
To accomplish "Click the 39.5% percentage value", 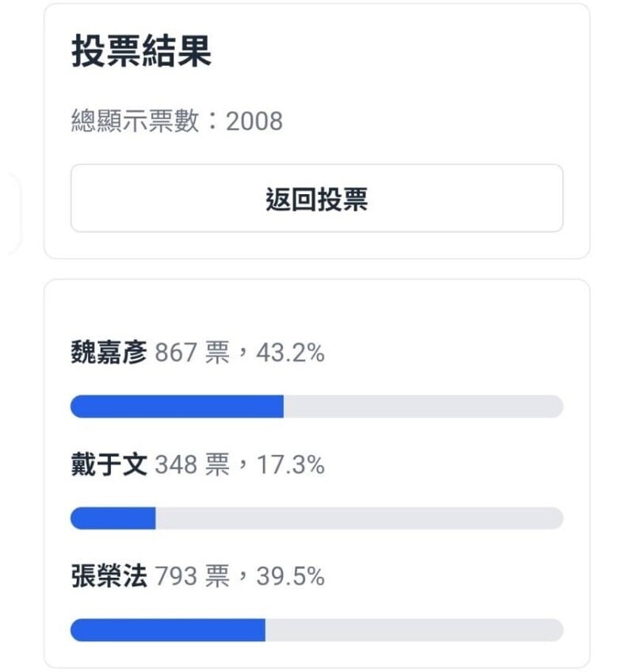I will point(290,576).
